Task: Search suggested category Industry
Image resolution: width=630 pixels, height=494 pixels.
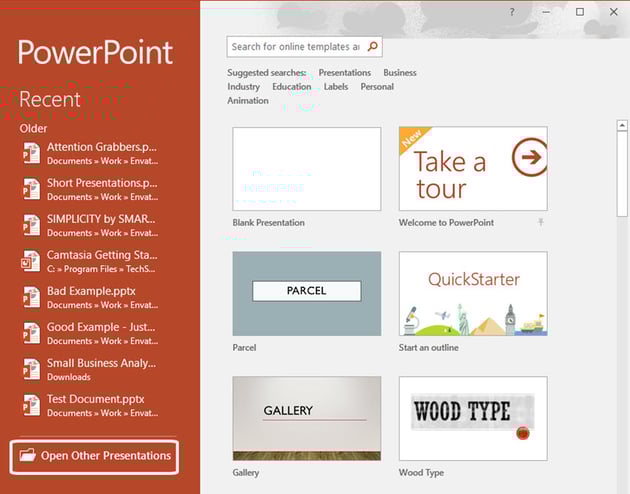Action: (x=243, y=87)
